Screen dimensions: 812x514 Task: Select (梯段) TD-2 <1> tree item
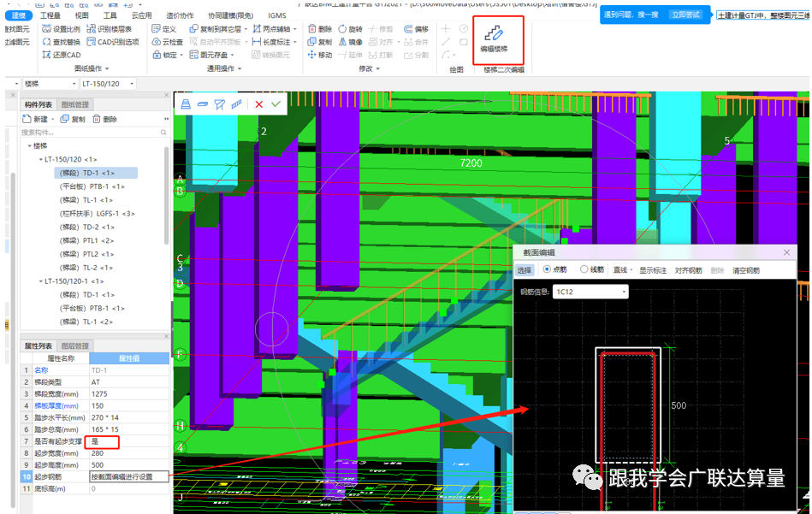click(x=87, y=227)
